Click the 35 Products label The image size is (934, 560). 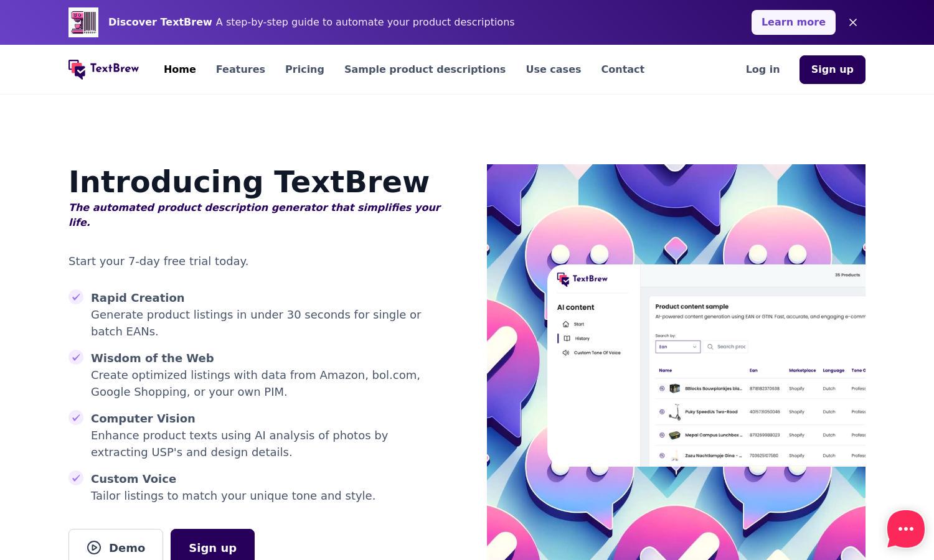(x=847, y=274)
